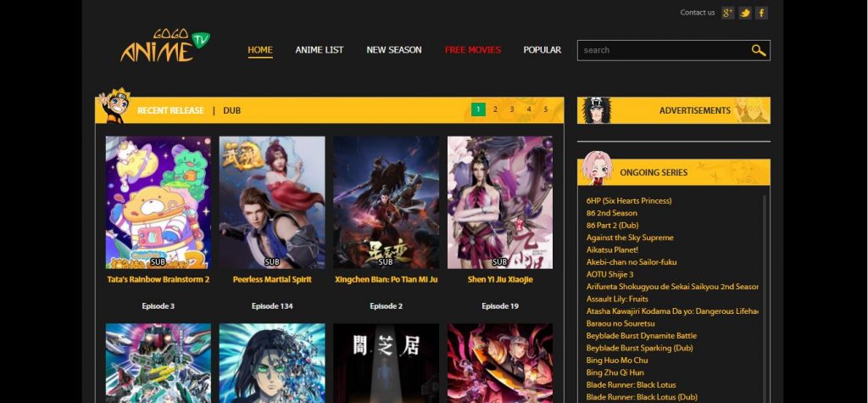This screenshot has height=403, width=868.
Task: Open the dark theater stage poster
Action: pyautogui.click(x=386, y=363)
